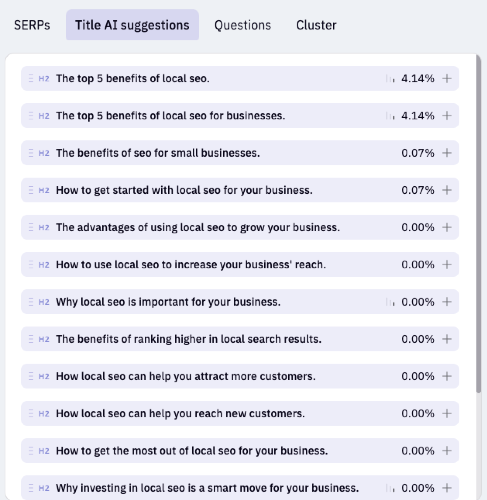This screenshot has width=487, height=500.
Task: Click bar chart icon on 'Why investing in local seo' row
Action: (x=390, y=488)
